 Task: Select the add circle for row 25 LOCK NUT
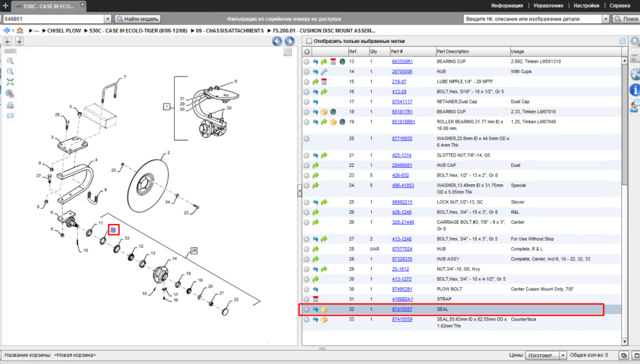pyautogui.click(x=307, y=202)
